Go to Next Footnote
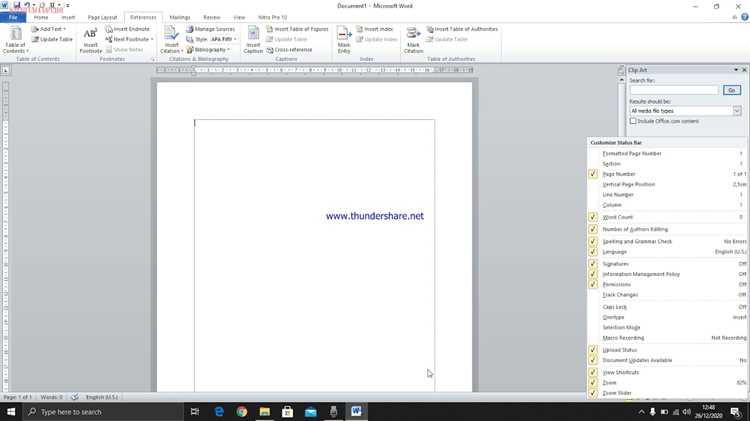Screen dimensions: 750x421 (127, 39)
